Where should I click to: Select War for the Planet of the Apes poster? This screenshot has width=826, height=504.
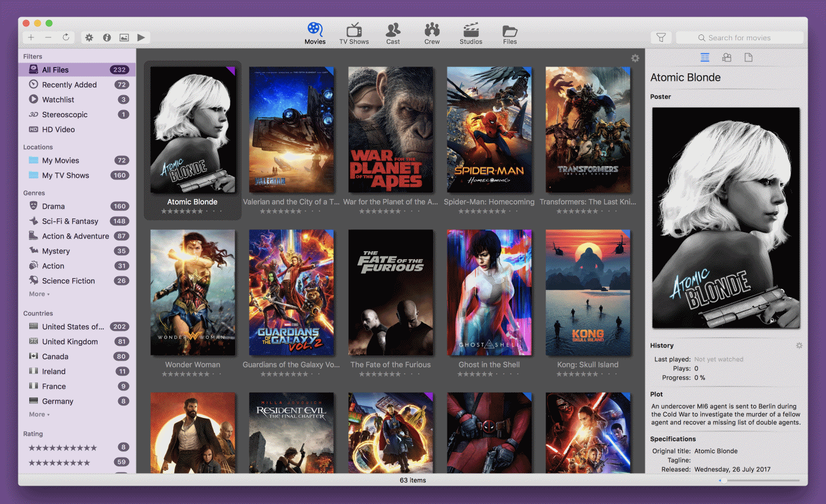(391, 130)
